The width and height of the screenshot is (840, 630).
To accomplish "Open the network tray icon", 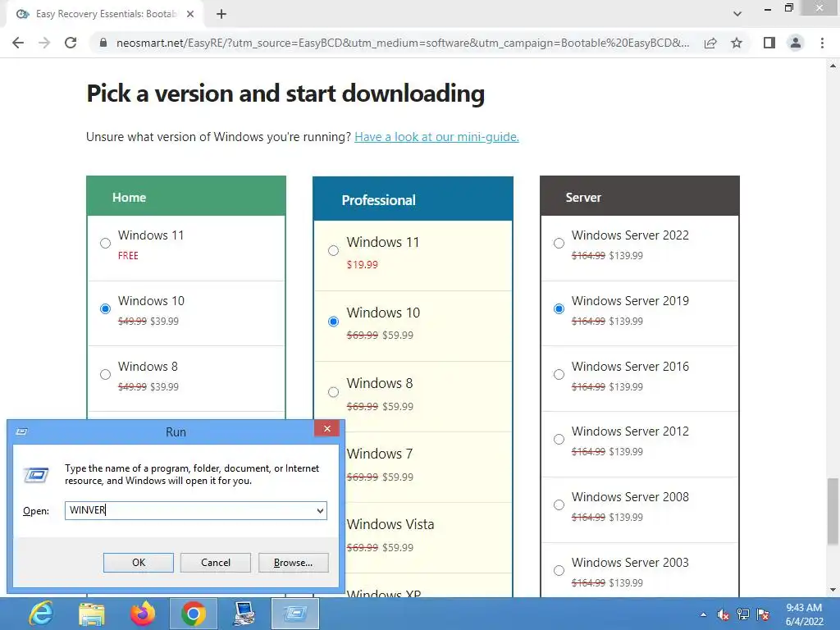I will pos(743,614).
